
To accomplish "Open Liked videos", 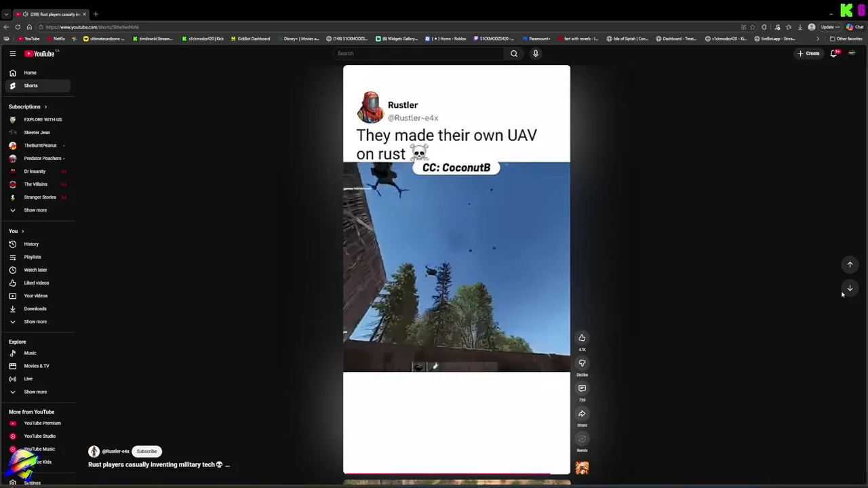I will pyautogui.click(x=38, y=283).
